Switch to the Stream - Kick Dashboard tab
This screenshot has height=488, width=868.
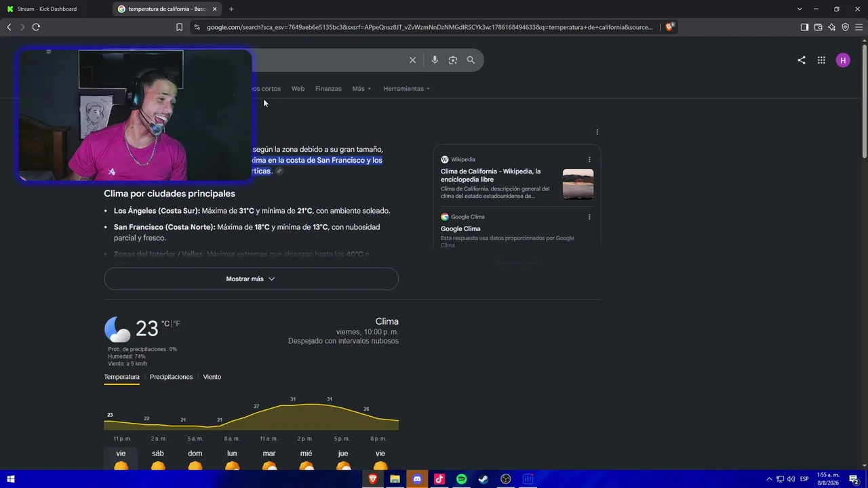pyautogui.click(x=47, y=9)
